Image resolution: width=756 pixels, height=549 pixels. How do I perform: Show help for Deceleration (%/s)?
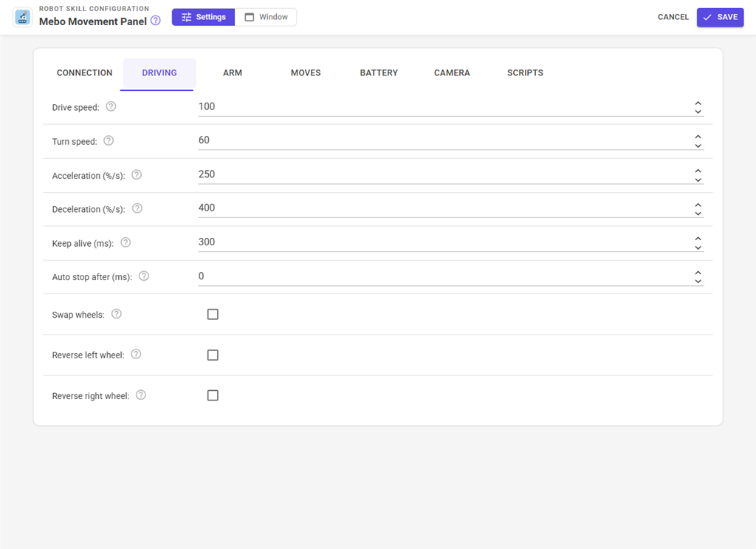click(x=137, y=208)
